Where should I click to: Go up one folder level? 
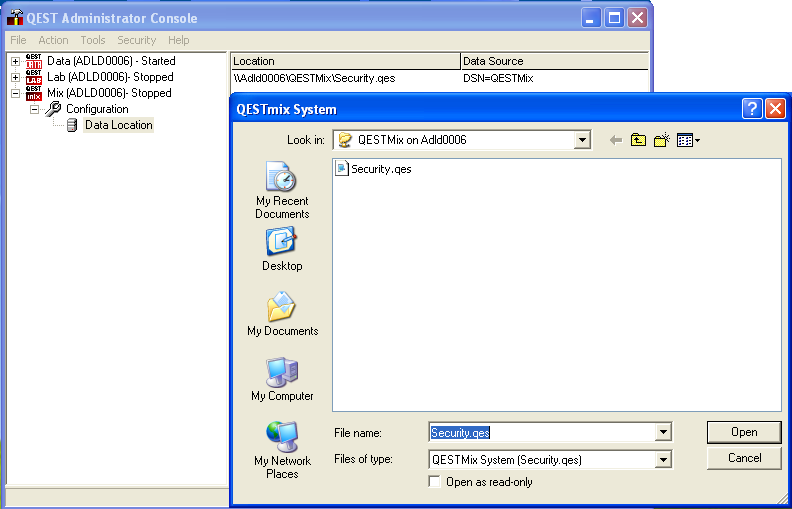638,141
